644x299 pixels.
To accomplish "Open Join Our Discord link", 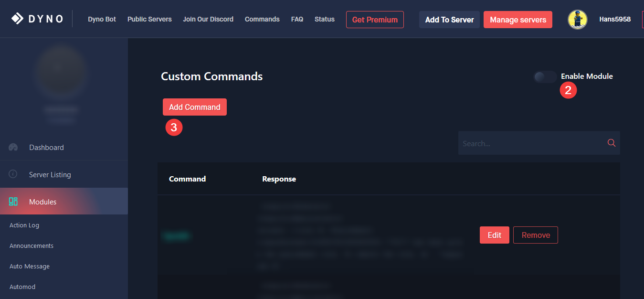I will click(208, 19).
